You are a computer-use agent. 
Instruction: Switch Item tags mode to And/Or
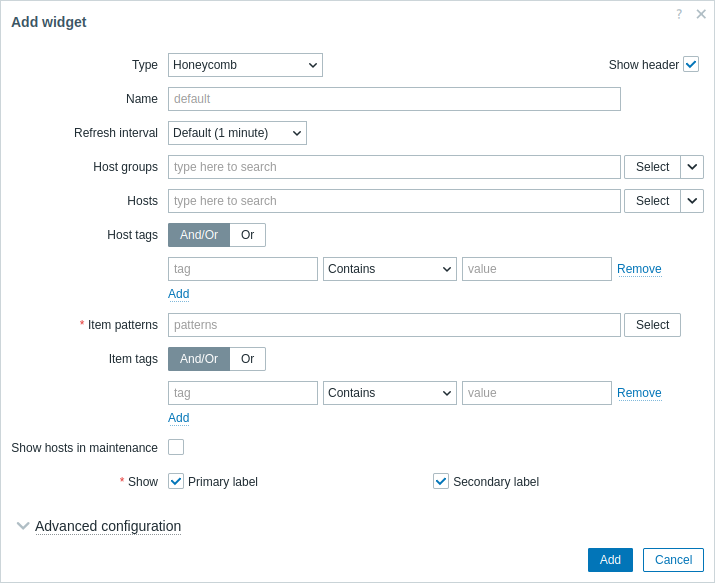199,359
